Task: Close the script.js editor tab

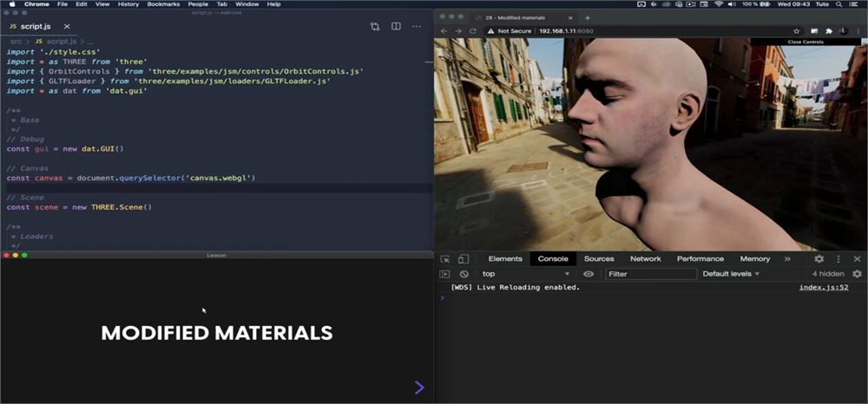Action: pos(67,27)
